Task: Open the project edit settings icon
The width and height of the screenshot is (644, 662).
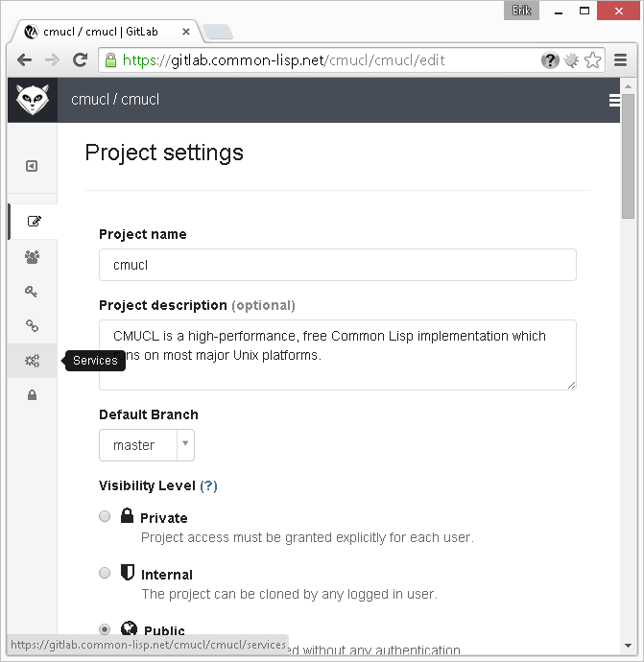Action: (x=34, y=222)
